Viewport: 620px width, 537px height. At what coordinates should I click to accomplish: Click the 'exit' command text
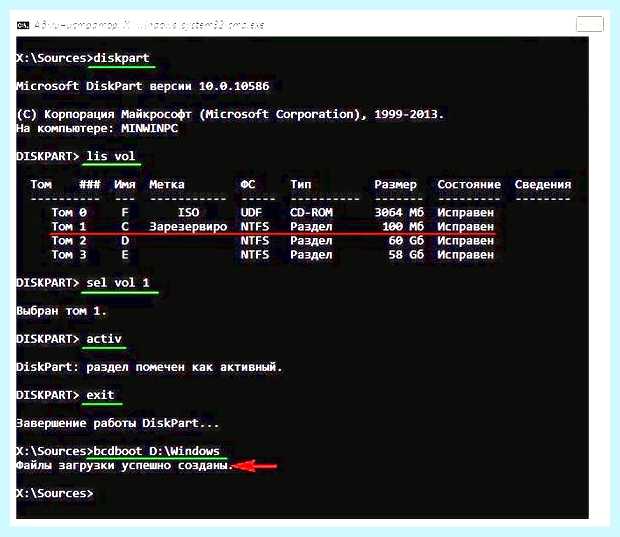tap(100, 395)
